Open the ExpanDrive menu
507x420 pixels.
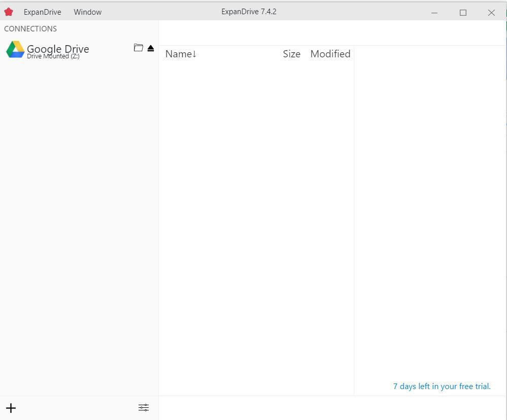click(42, 12)
